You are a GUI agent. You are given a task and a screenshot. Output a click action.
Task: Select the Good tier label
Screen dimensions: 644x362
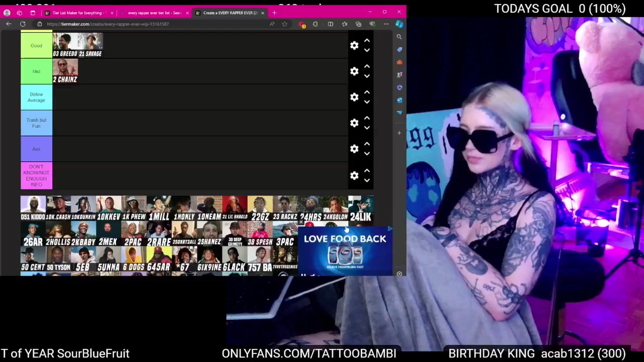click(36, 46)
